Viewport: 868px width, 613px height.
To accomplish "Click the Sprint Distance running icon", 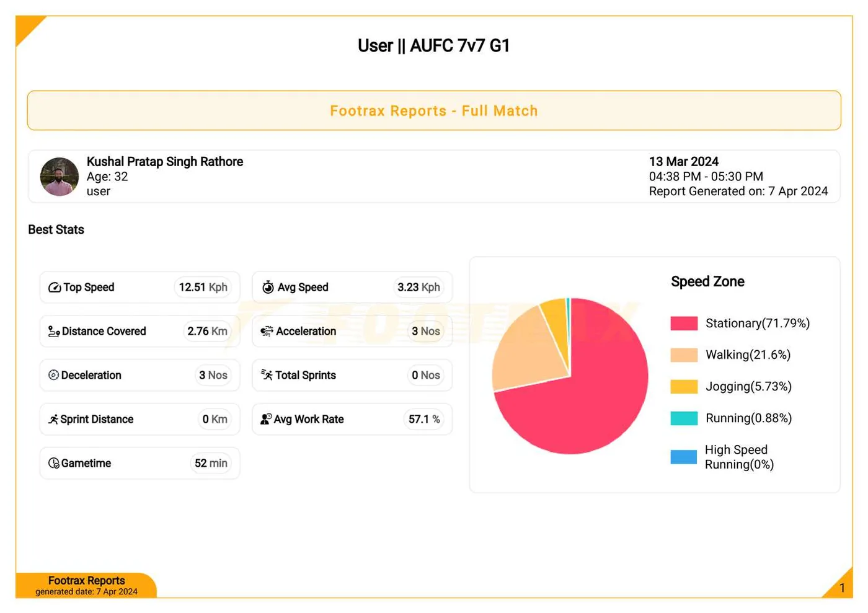I will [53, 420].
